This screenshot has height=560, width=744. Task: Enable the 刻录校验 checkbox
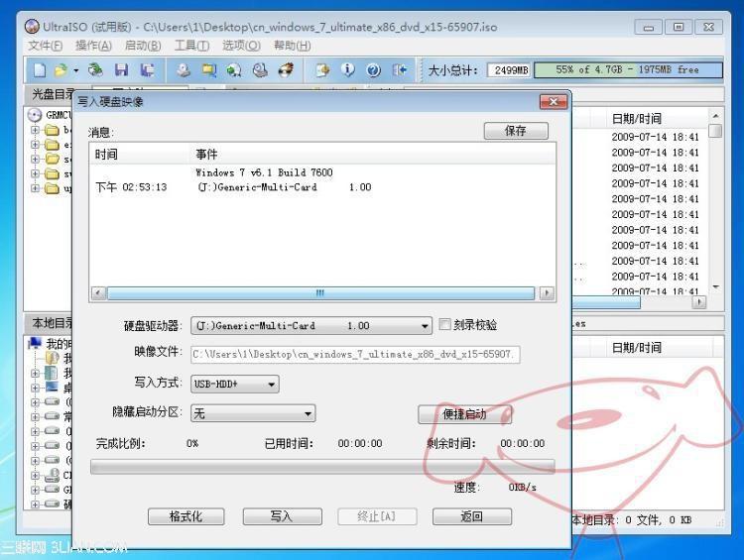pos(444,324)
